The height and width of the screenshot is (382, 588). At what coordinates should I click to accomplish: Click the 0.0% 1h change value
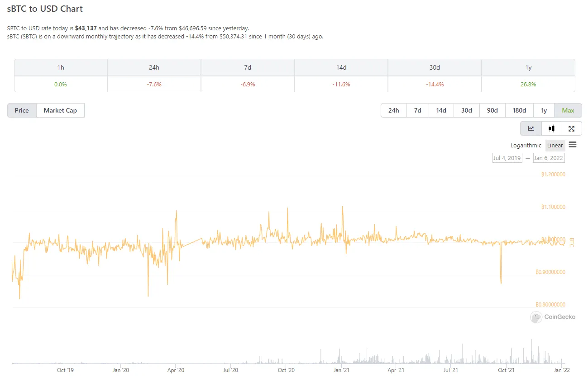[x=61, y=84]
